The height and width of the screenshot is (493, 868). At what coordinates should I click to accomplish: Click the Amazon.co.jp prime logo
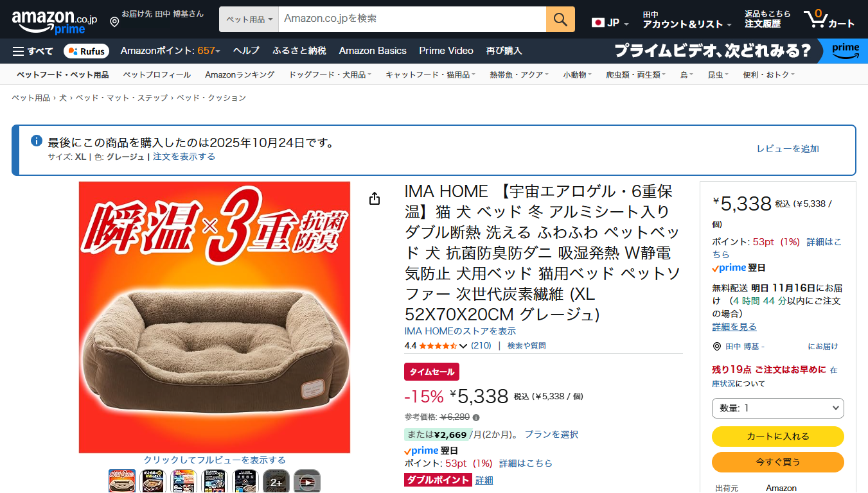(54, 21)
